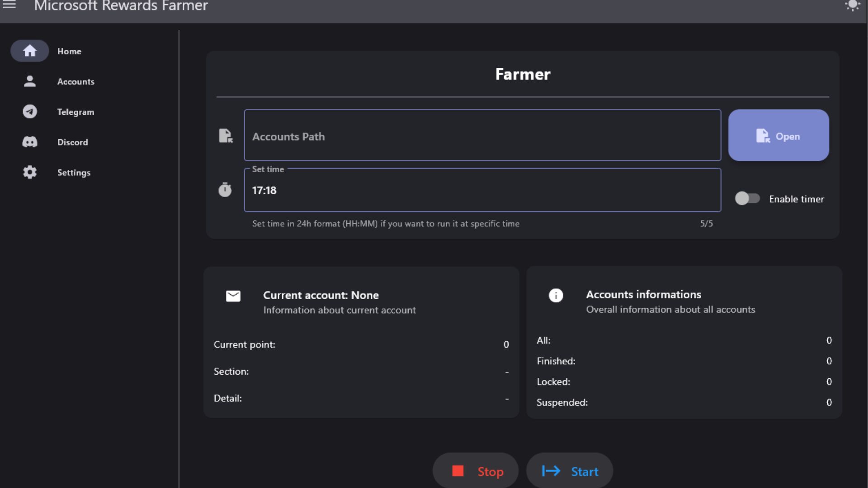This screenshot has width=868, height=488.
Task: Open the hamburger navigation menu
Action: tap(9, 5)
